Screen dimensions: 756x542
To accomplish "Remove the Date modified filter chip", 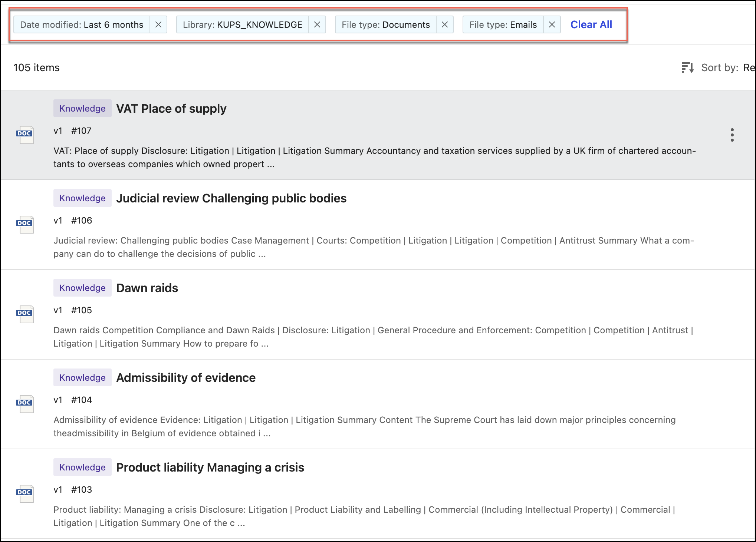I will click(x=158, y=25).
